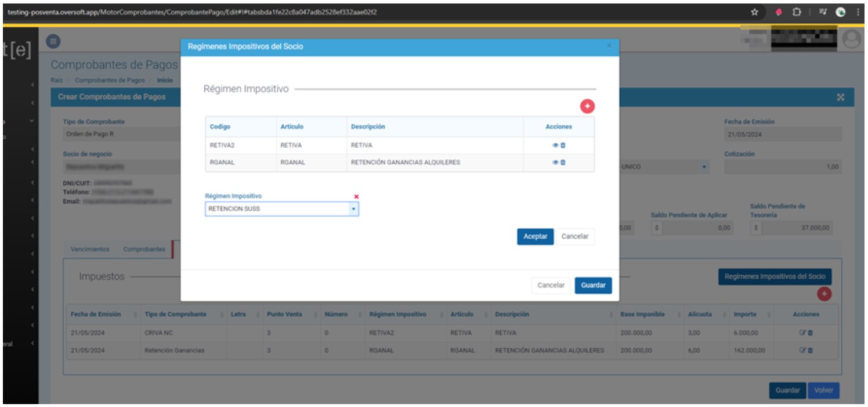Click the Fecha de Emisión date field

(x=782, y=134)
